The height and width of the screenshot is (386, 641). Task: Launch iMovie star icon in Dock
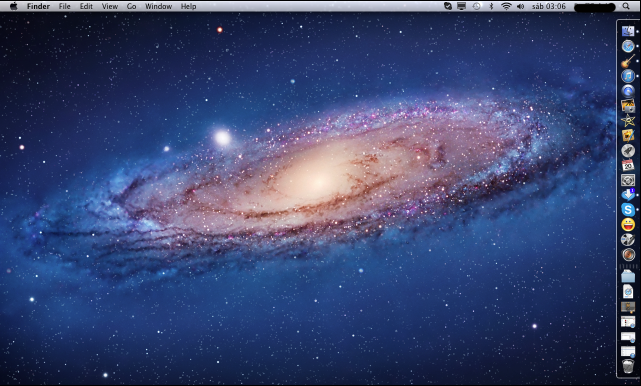click(628, 120)
